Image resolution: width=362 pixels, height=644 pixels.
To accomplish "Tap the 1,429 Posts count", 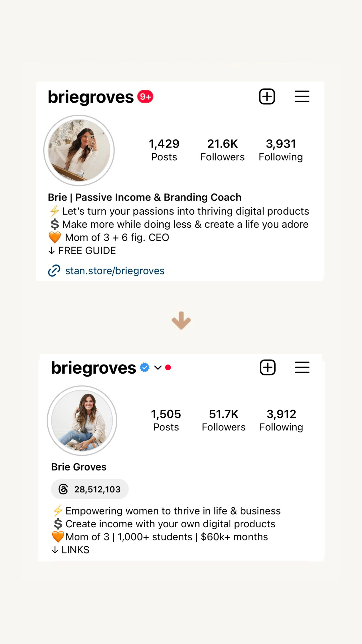I will tap(164, 150).
